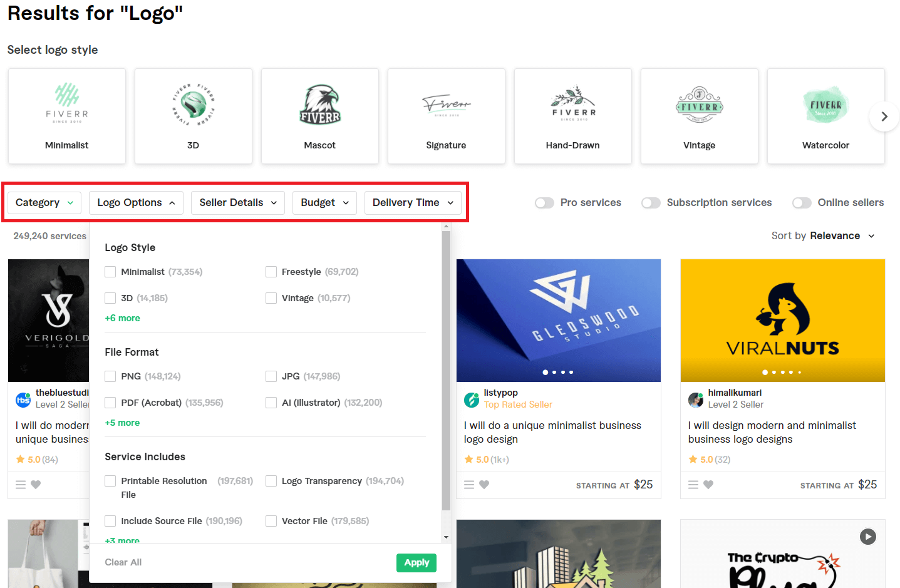
Task: Tick the AI (Illustrator) checkbox
Action: tap(271, 403)
